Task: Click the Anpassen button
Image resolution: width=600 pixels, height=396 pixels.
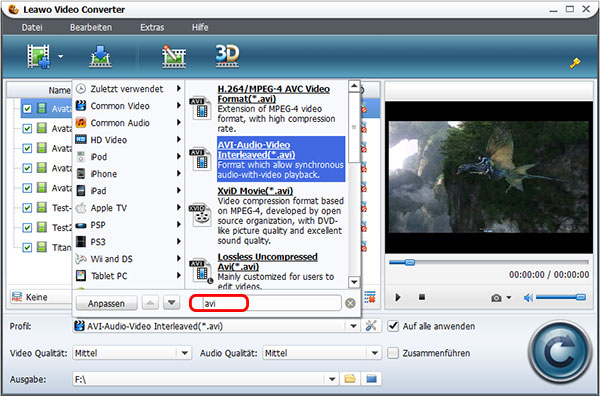Action: (106, 303)
